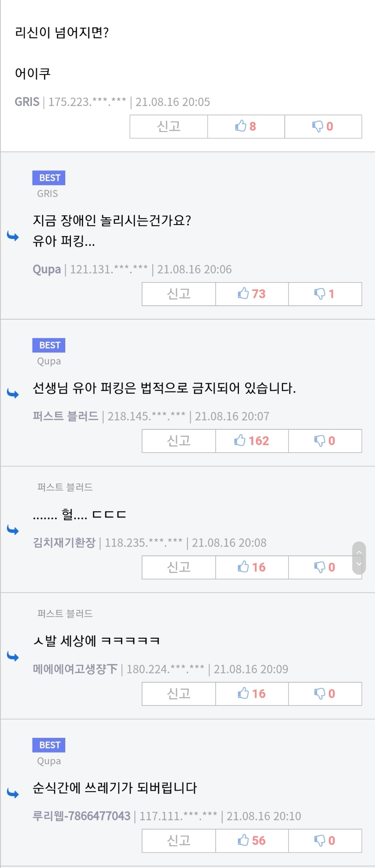Image resolution: width=375 pixels, height=868 pixels.
Task: Downvote 퍼스트 블러드's reply
Action: pos(325,440)
